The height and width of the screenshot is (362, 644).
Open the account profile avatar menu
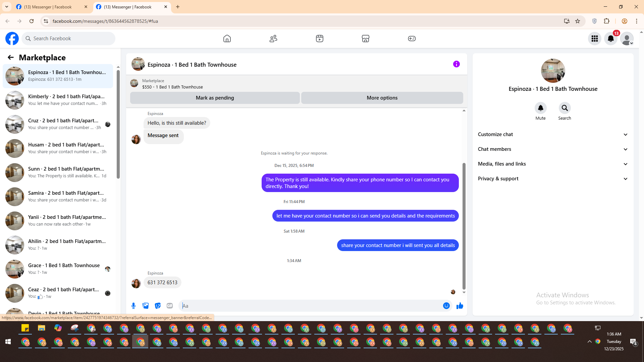tap(627, 39)
